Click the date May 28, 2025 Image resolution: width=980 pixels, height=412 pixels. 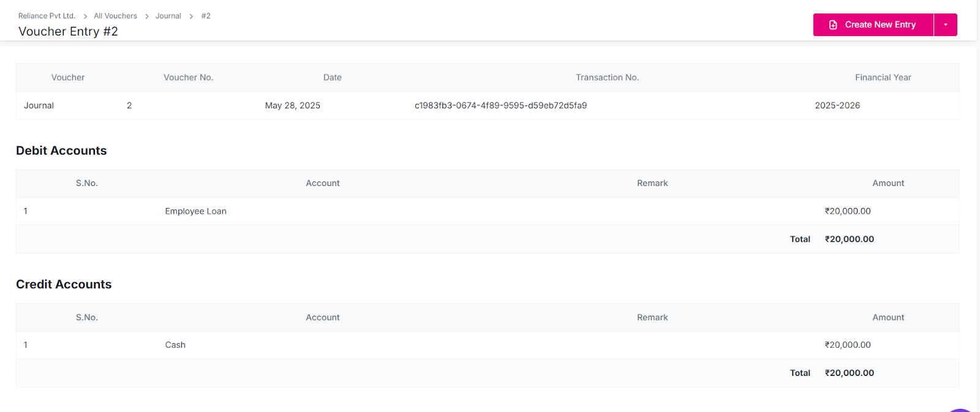(x=293, y=105)
